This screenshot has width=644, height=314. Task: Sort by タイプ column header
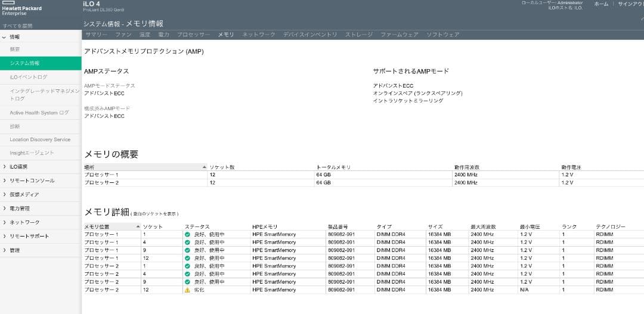(x=384, y=226)
